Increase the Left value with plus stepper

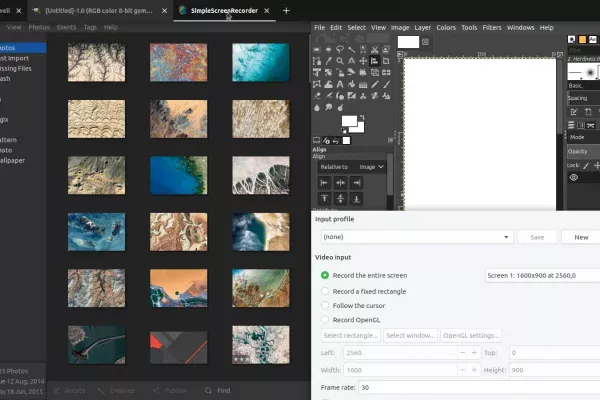point(474,353)
